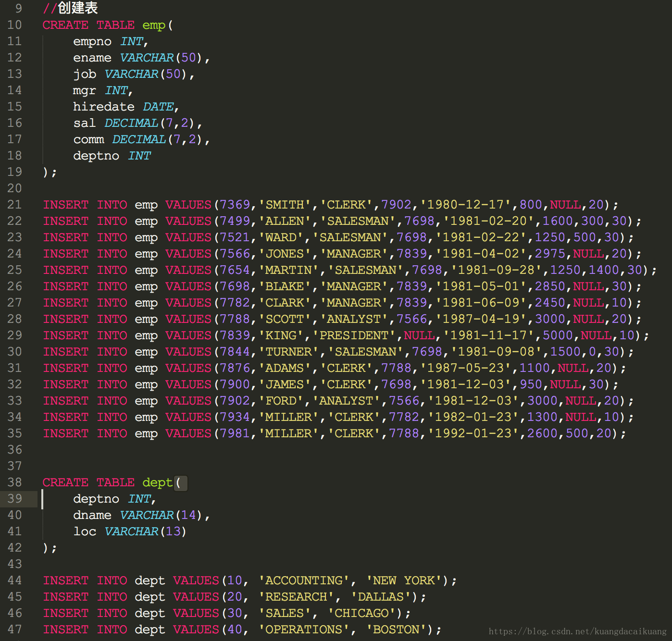Click CREATE keyword on line 38
Viewport: 672px width, 641px height.
pos(65,483)
